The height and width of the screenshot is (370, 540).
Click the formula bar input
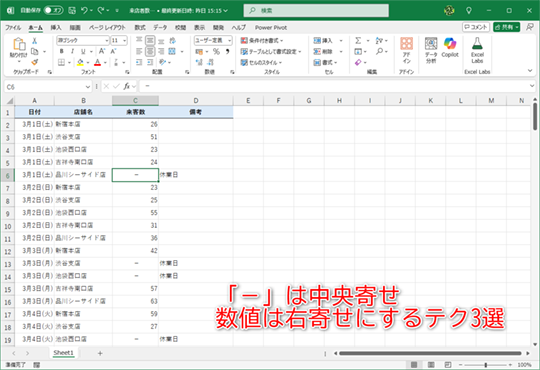coord(336,86)
